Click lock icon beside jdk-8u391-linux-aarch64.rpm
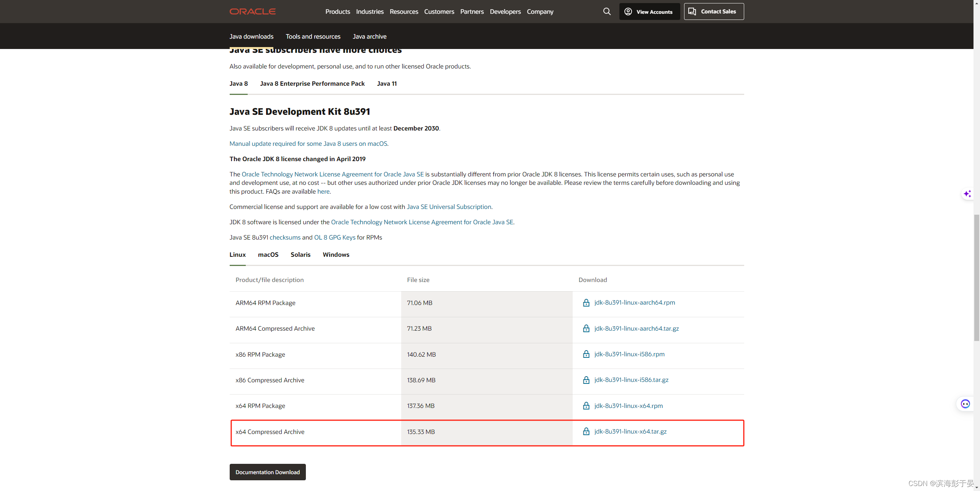The image size is (980, 491). pos(586,303)
